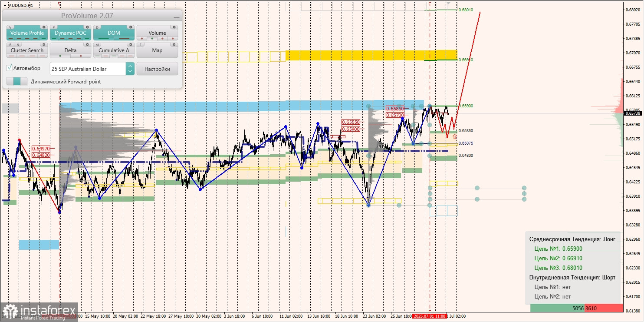Toggle Volume Profile indicator

(27, 33)
